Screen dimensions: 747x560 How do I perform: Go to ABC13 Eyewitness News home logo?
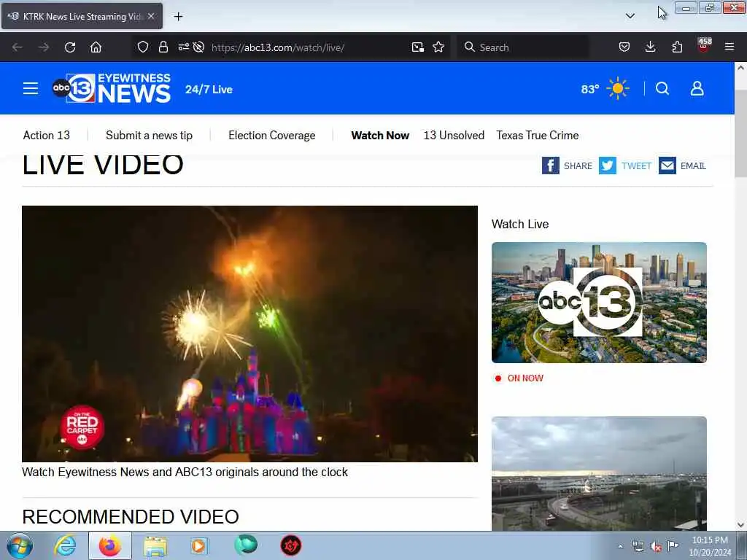tap(112, 88)
